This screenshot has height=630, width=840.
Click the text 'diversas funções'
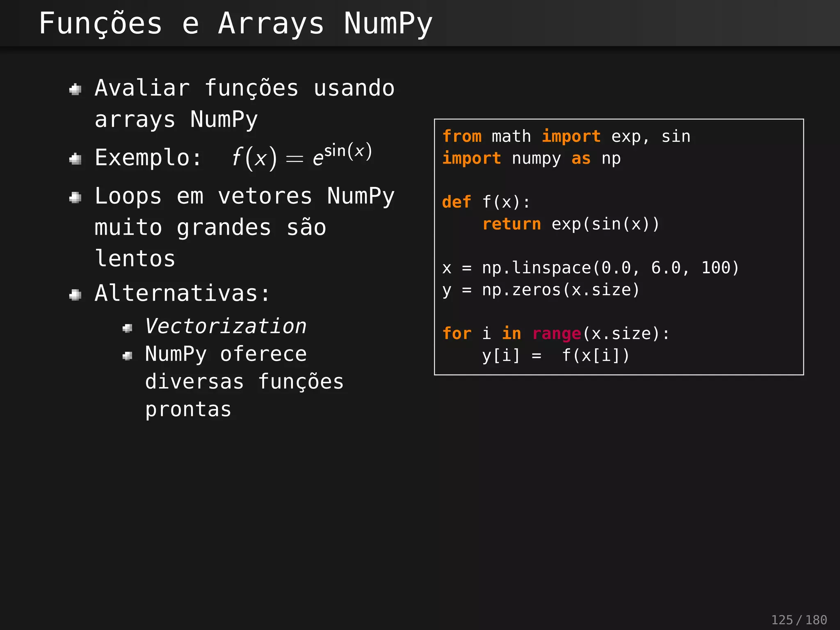click(244, 382)
